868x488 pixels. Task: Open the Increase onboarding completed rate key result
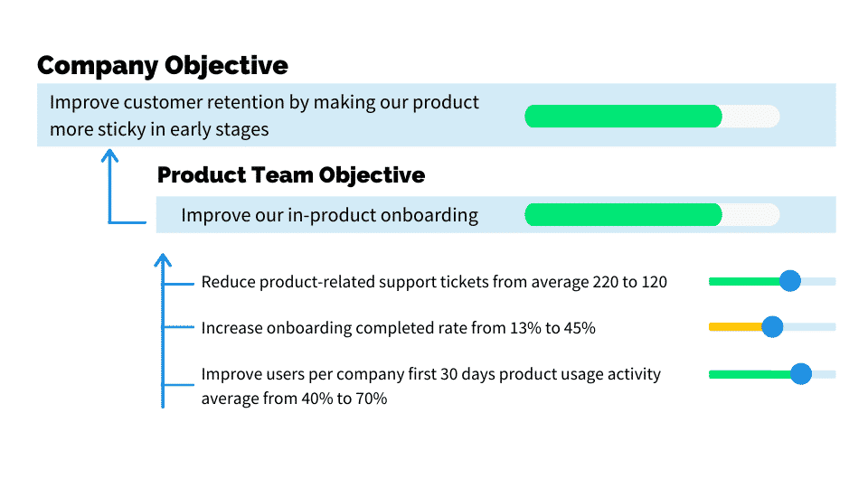[x=399, y=327]
